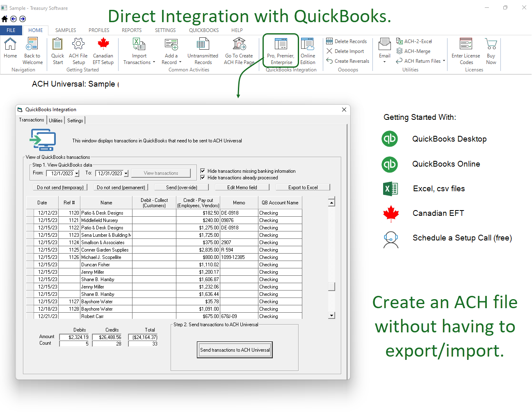Click the Credit - Pay out column header

pyautogui.click(x=198, y=203)
